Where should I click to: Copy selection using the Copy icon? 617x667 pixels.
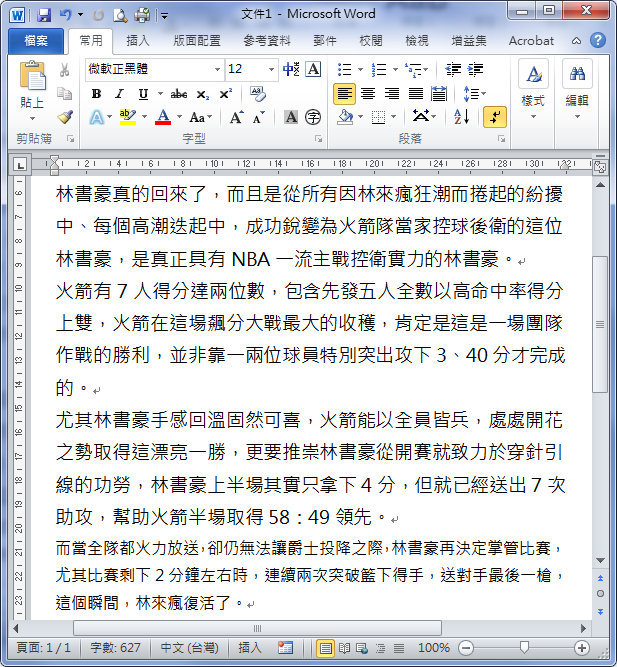(x=64, y=94)
